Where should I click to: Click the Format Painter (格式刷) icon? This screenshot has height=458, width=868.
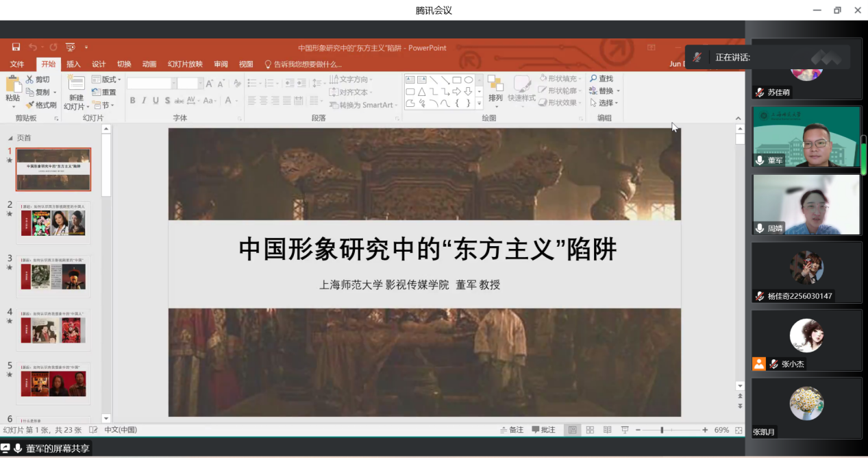pos(30,105)
